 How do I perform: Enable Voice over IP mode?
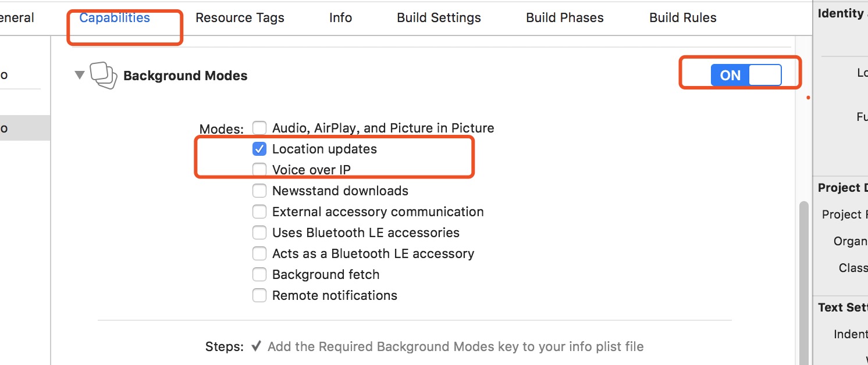[259, 170]
